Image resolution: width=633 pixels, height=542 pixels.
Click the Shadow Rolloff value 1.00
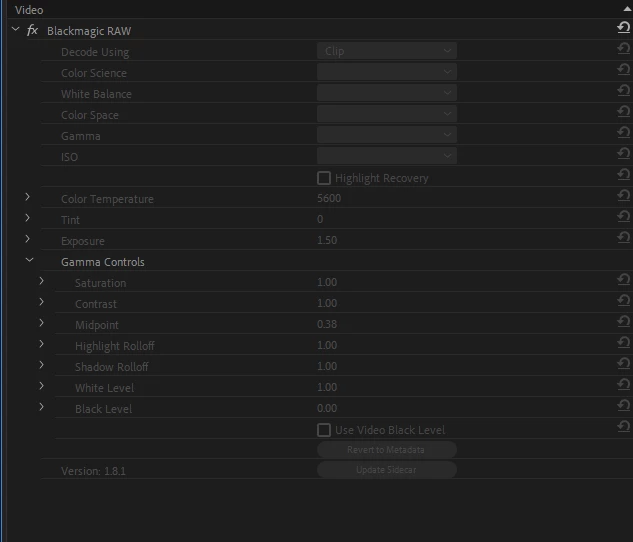point(327,366)
